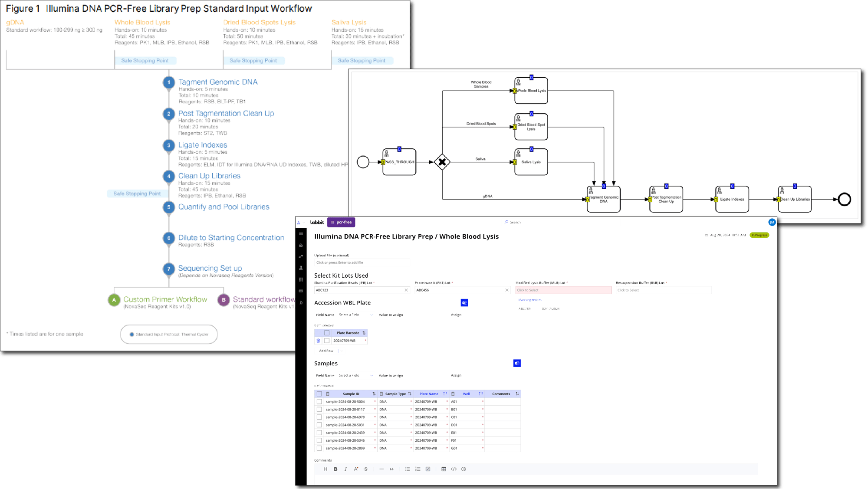The height and width of the screenshot is (489, 868).
Task: Expand dropdown chevron beside Labbit logo
Action: (x=304, y=222)
